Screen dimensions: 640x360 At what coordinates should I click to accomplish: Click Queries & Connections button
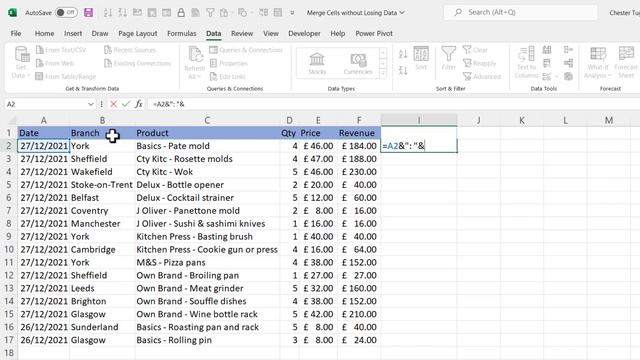[246, 50]
